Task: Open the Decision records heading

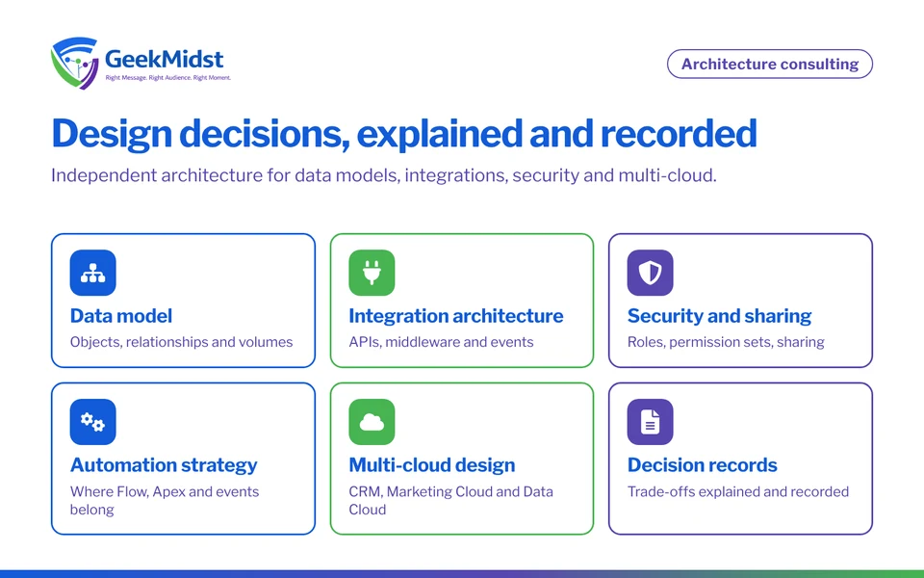Action: (x=703, y=465)
